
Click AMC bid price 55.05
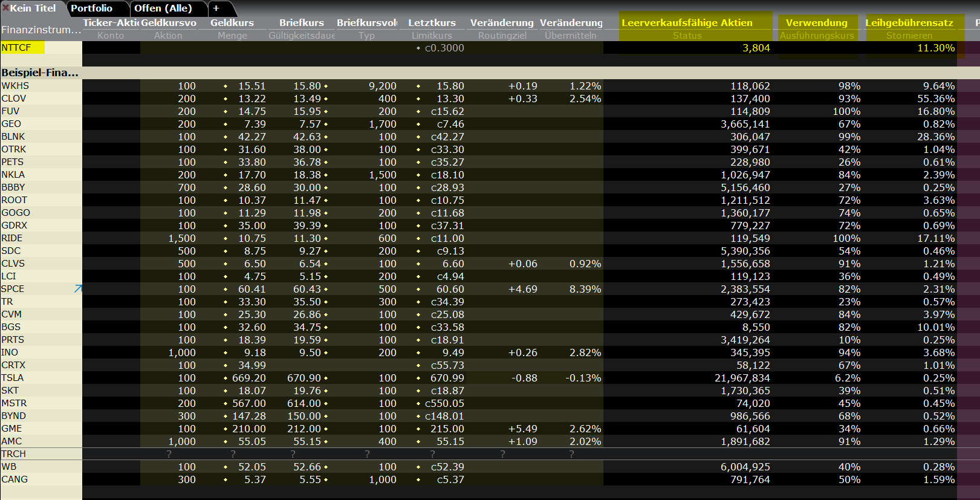click(252, 441)
